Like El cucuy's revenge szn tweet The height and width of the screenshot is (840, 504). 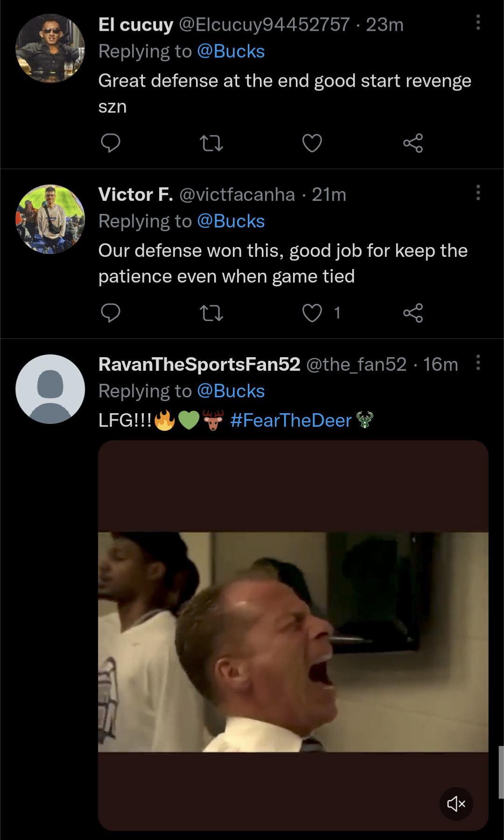coord(312,143)
